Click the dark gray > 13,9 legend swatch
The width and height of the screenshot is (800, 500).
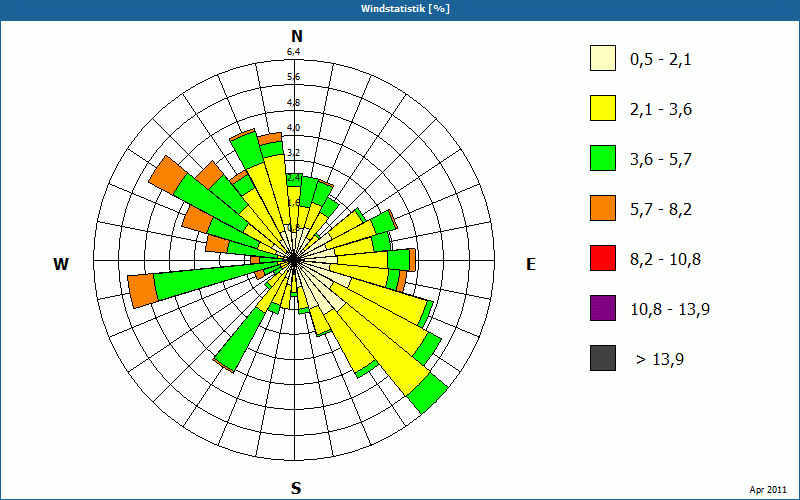[603, 358]
